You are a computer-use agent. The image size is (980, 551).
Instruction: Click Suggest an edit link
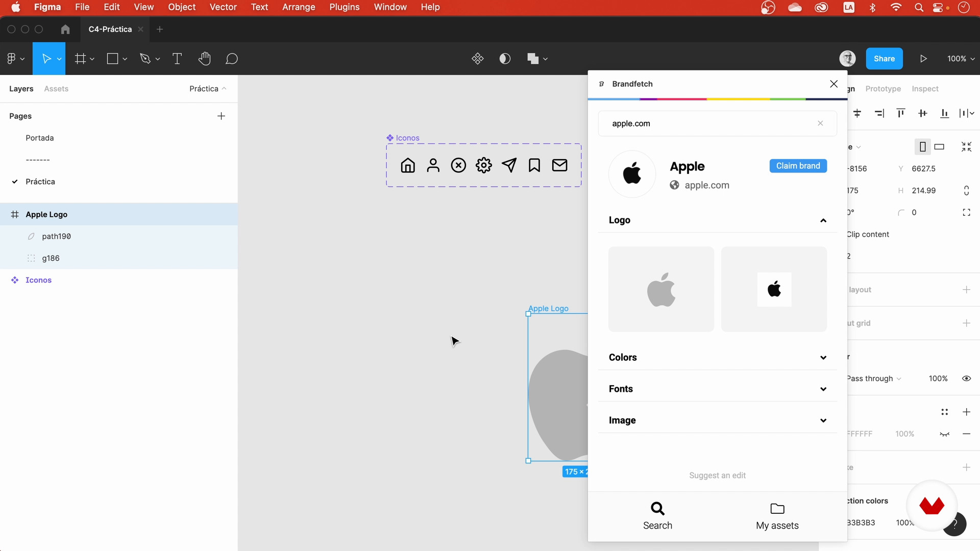coord(717,475)
